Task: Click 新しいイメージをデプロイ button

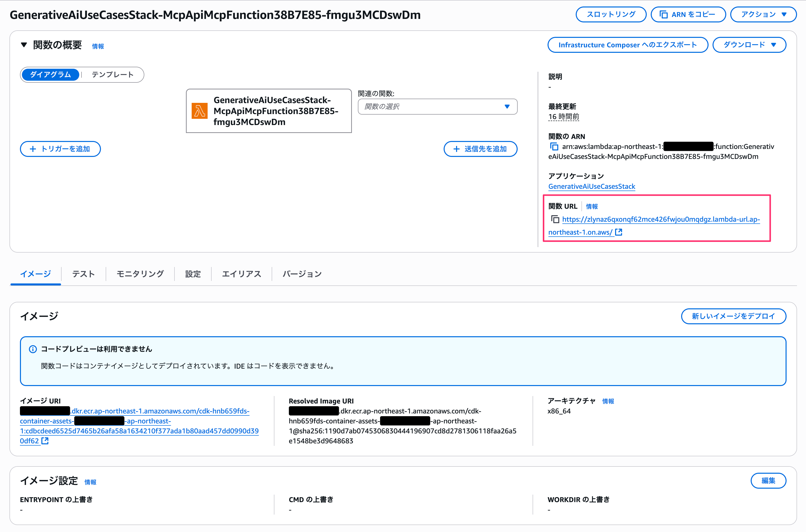Action: pyautogui.click(x=733, y=316)
